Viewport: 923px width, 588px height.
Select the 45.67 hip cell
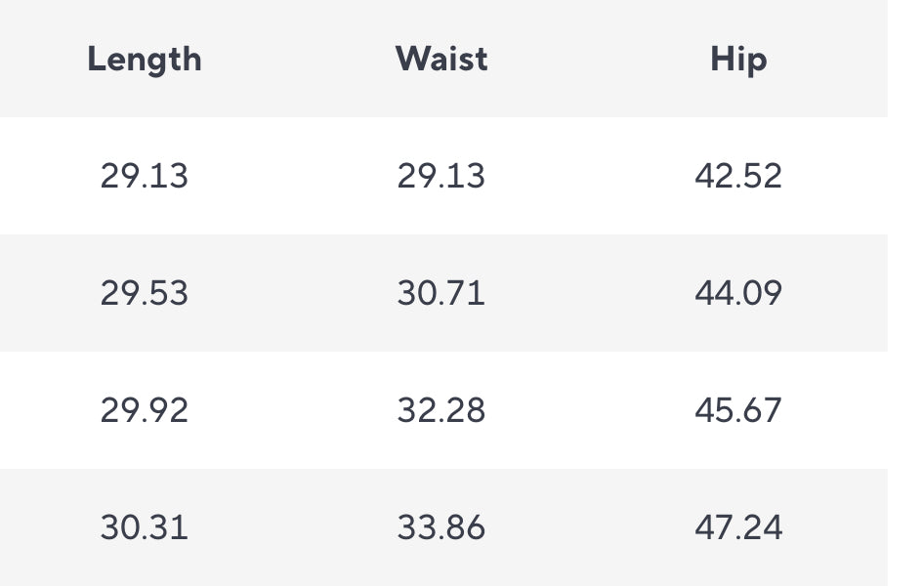tap(738, 409)
